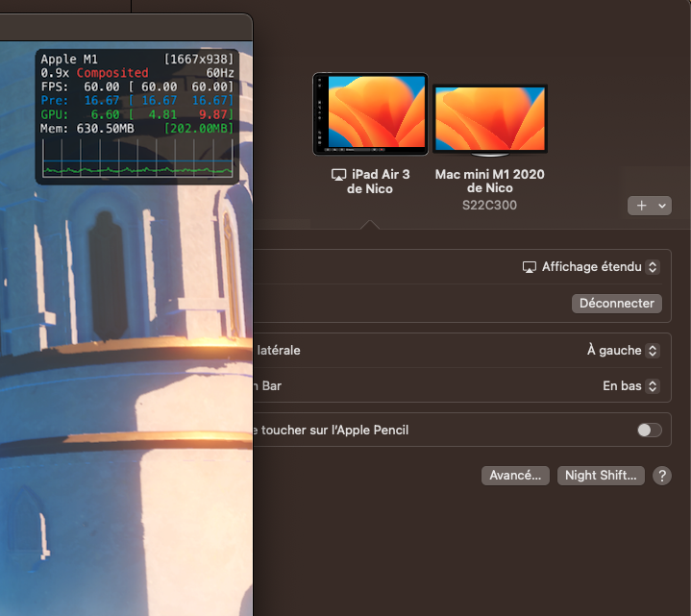Click the Déconnecter button

point(617,304)
